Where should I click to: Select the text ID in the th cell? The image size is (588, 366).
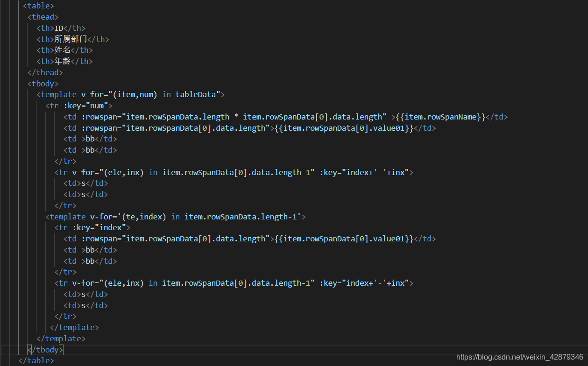tap(59, 28)
